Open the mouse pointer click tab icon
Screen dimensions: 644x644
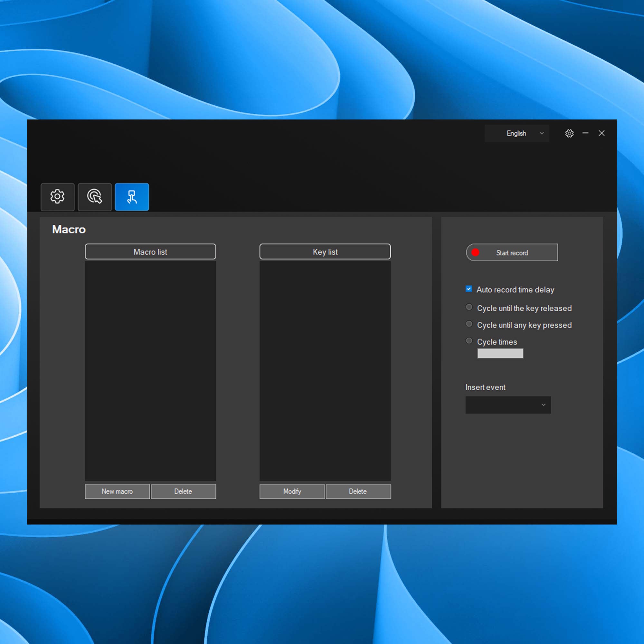[x=95, y=197]
